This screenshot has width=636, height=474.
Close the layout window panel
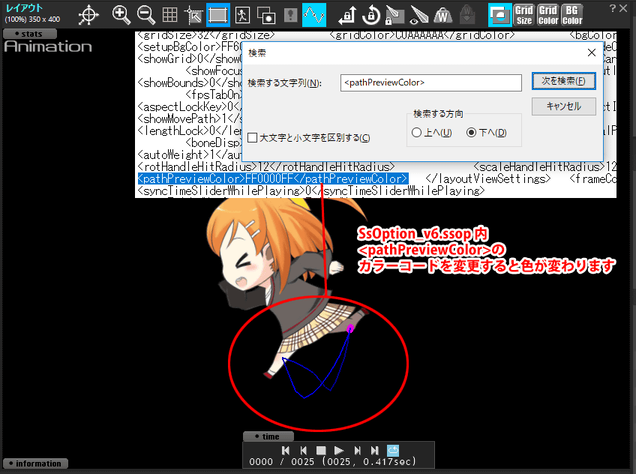[623, 8]
